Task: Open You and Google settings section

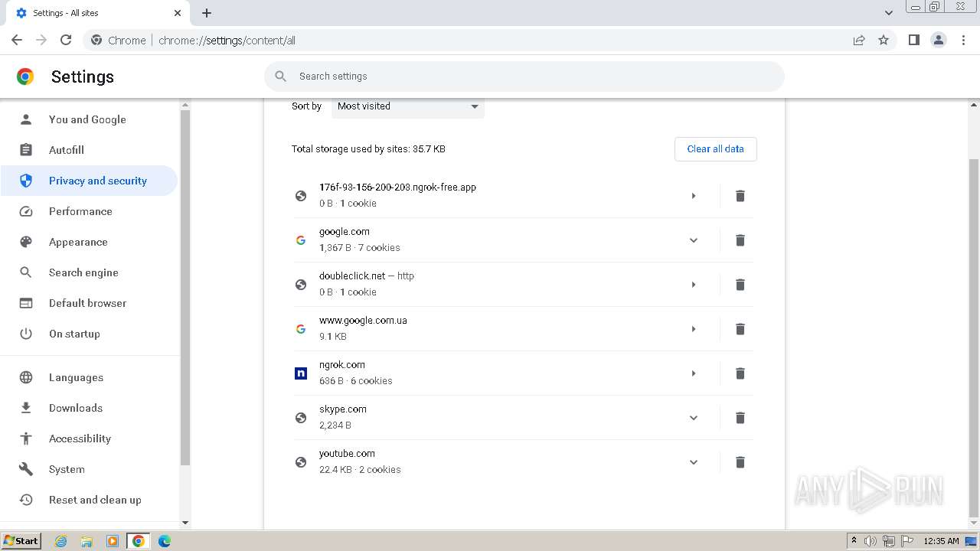Action: point(89,119)
